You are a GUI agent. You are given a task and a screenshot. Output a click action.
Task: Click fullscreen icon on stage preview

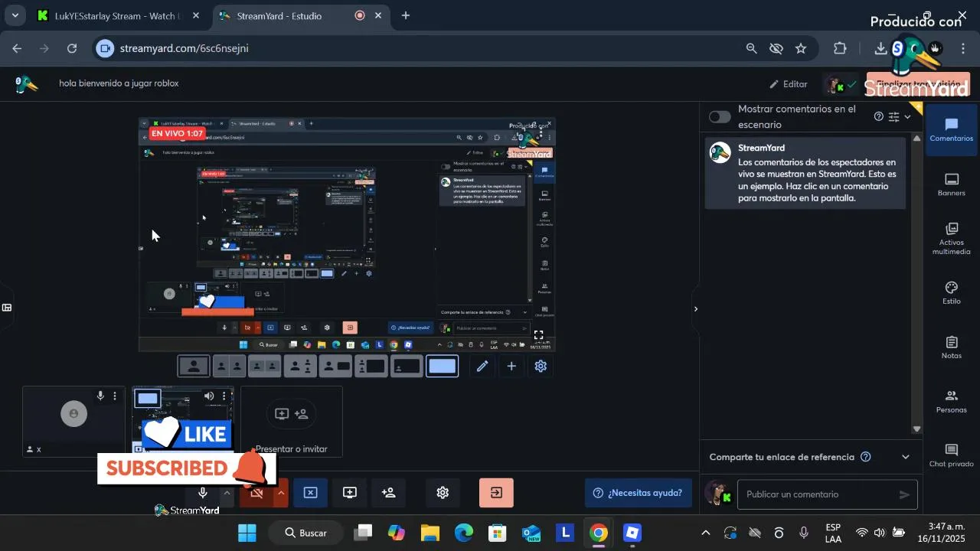click(538, 335)
